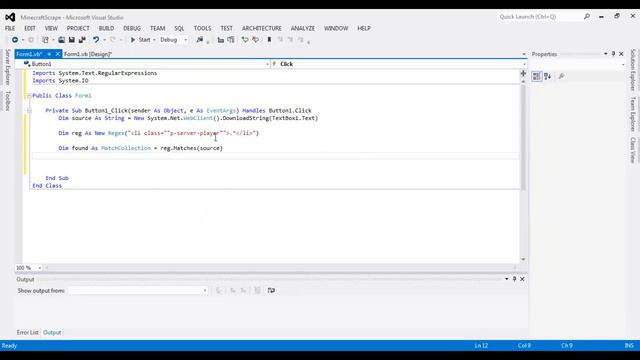Pin the Properties panel with auto-hide icon
This screenshot has height=360, width=640.
[x=613, y=54]
